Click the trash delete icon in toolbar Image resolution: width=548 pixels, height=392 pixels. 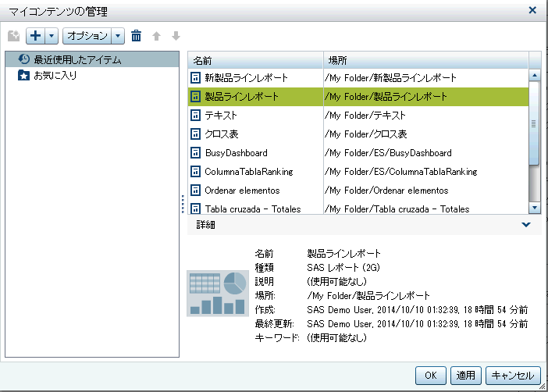(137, 36)
